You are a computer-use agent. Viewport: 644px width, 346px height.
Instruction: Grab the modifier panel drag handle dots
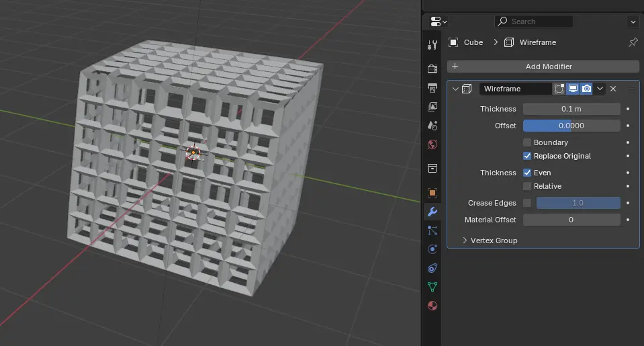(632, 89)
